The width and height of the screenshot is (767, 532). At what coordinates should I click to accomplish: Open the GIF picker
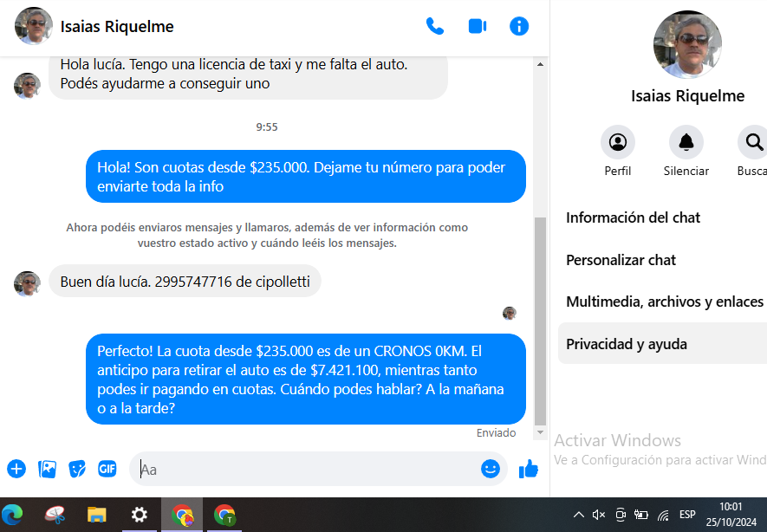click(x=107, y=469)
